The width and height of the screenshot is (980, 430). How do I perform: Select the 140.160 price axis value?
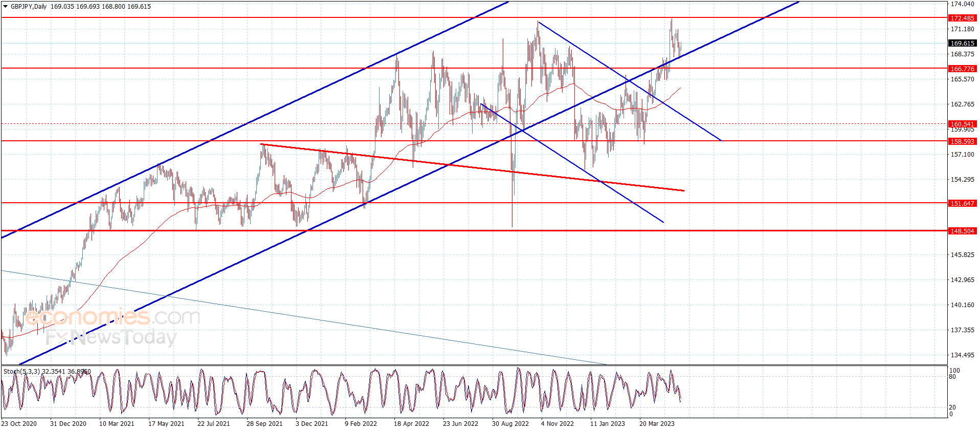pyautogui.click(x=962, y=305)
